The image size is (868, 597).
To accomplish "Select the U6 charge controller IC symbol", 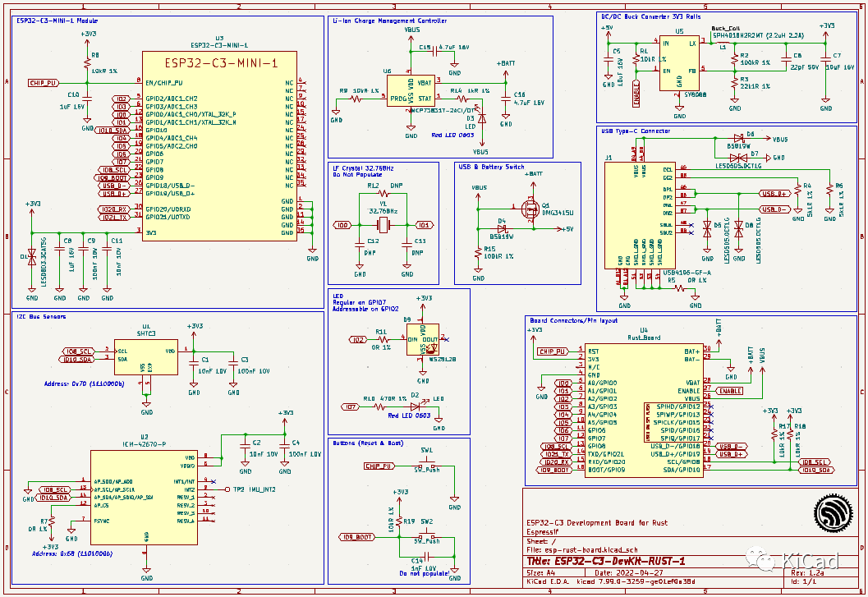I will click(x=411, y=91).
